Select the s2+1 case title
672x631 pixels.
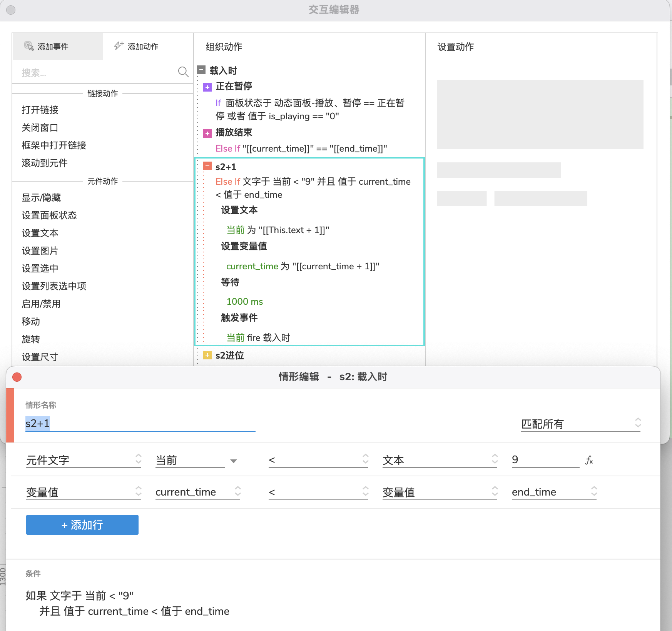[226, 167]
